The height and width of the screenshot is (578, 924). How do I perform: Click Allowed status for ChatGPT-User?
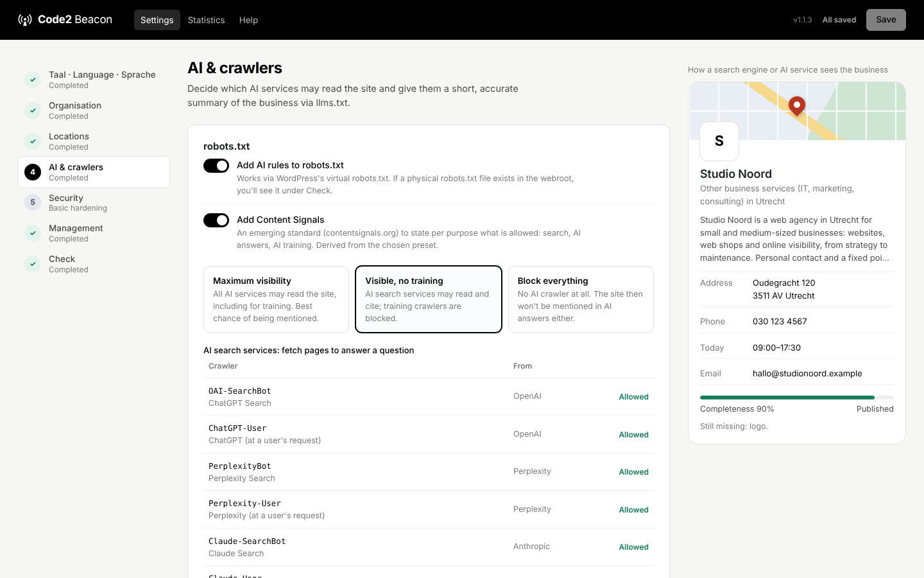tap(633, 435)
